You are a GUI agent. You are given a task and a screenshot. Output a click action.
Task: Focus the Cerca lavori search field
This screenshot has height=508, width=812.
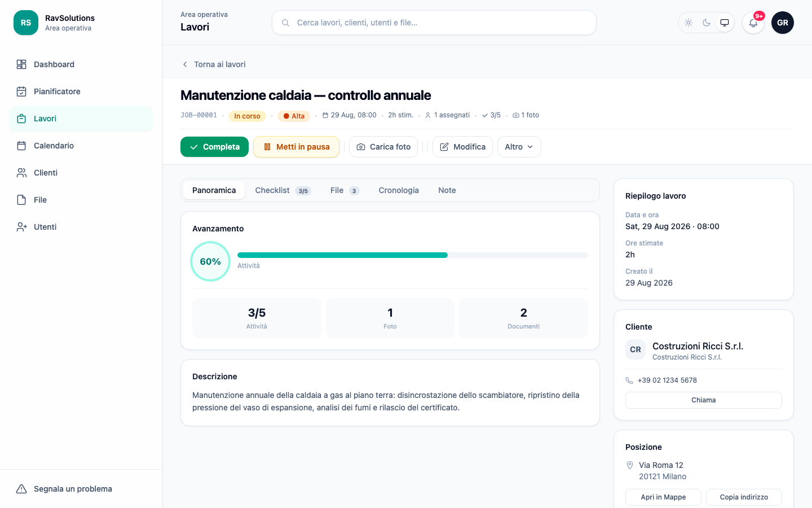pyautogui.click(x=434, y=23)
